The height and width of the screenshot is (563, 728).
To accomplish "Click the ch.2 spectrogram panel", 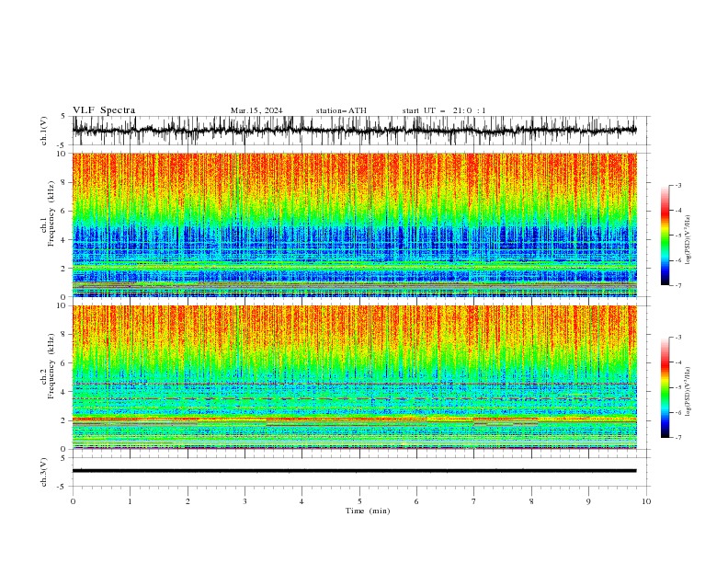I will coord(355,377).
